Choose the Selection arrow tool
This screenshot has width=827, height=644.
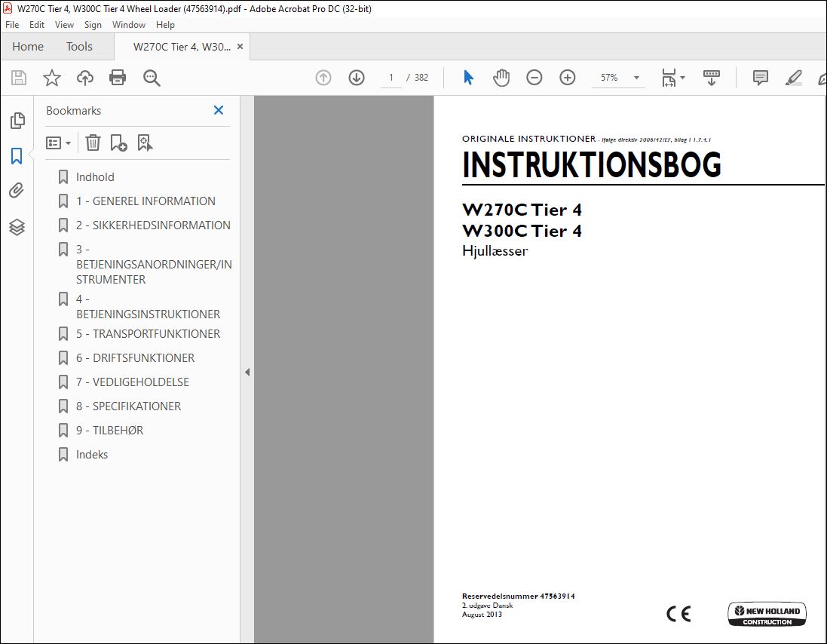(x=468, y=78)
